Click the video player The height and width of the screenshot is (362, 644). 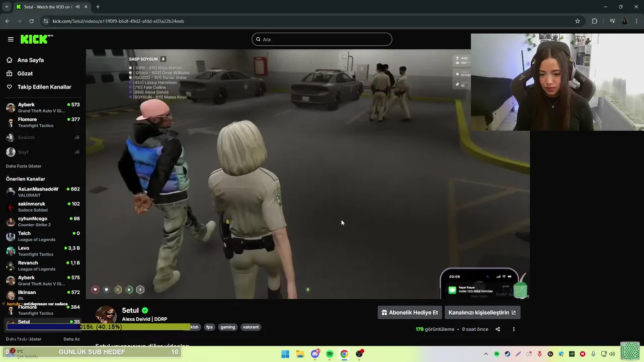tap(307, 174)
